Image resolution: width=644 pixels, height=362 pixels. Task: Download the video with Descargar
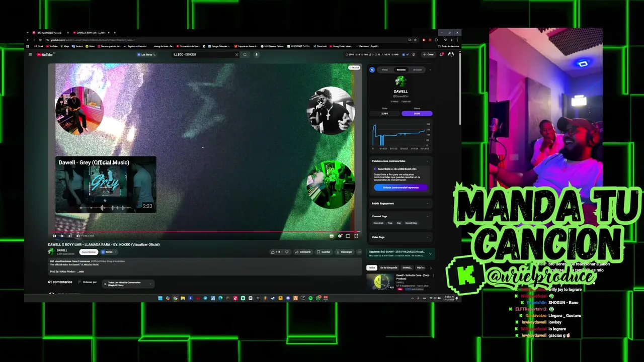[345, 252]
